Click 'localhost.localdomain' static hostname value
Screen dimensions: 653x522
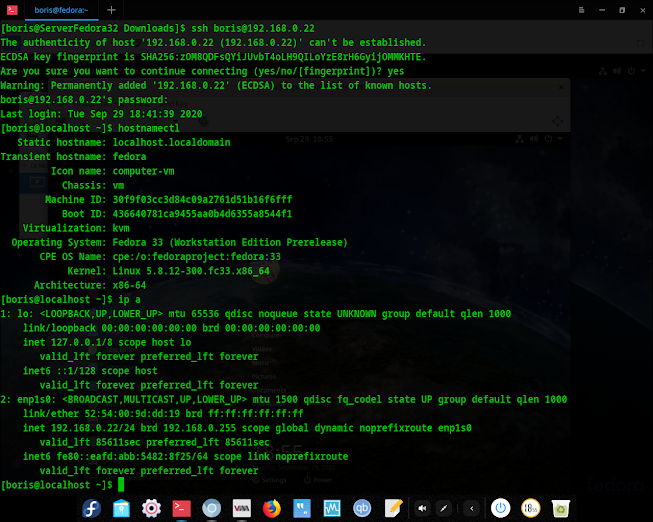[x=171, y=142]
